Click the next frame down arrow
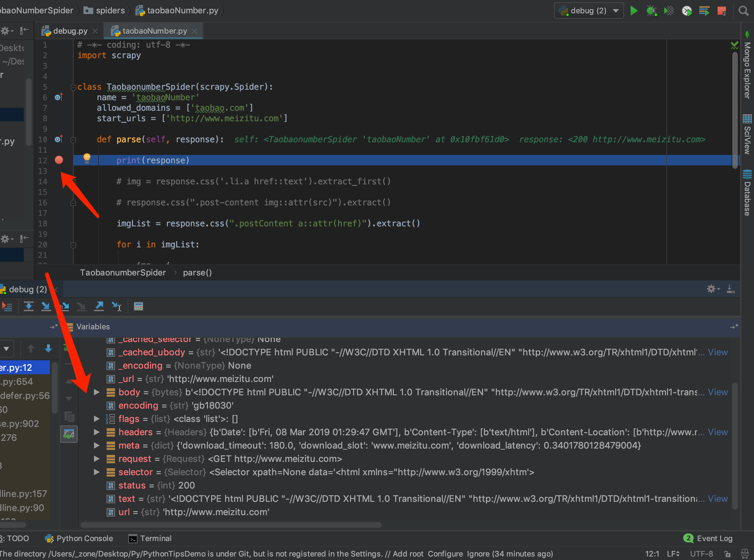The width and height of the screenshot is (754, 560). point(48,348)
